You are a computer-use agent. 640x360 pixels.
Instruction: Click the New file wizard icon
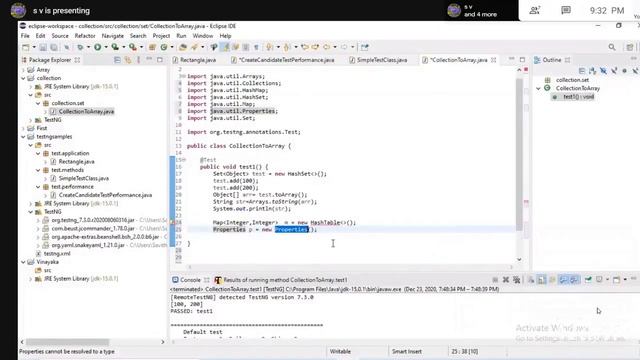coord(26,47)
